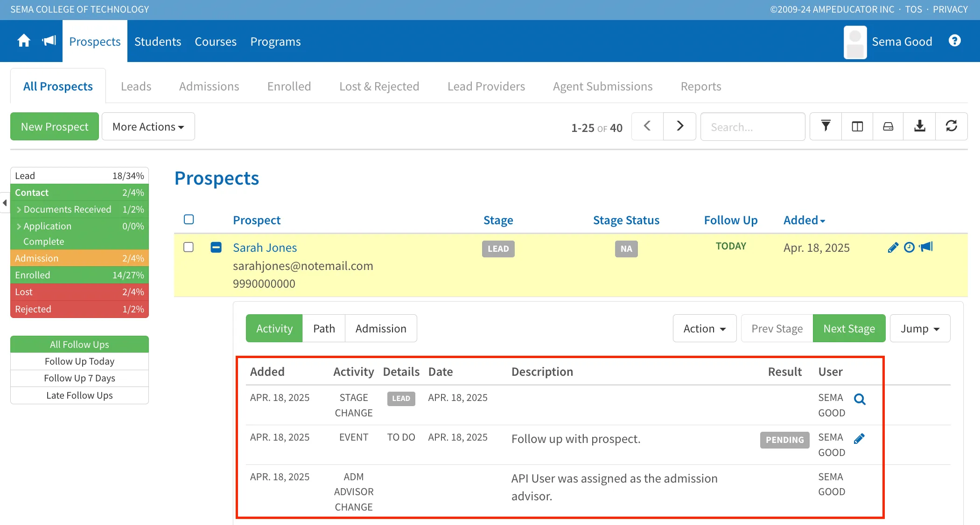Click megaphone icon in Sarah Jones row
The height and width of the screenshot is (525, 980).
pos(926,247)
